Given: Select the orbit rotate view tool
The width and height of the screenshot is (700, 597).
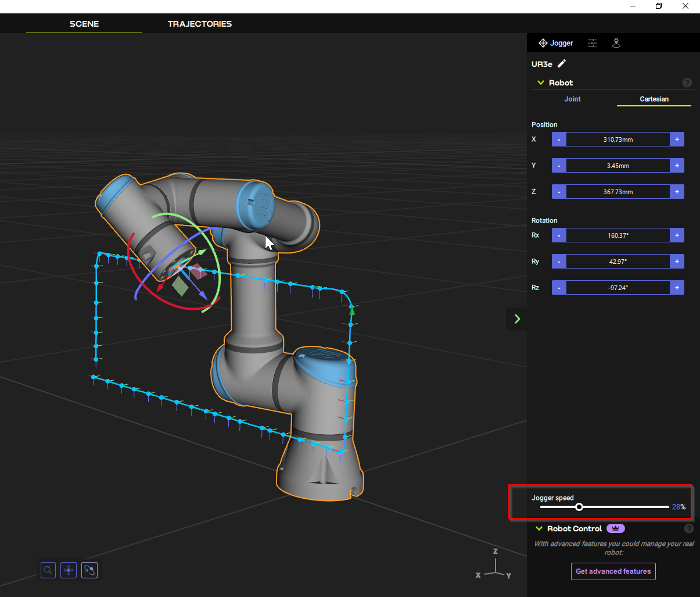Looking at the screenshot, I should (89, 570).
